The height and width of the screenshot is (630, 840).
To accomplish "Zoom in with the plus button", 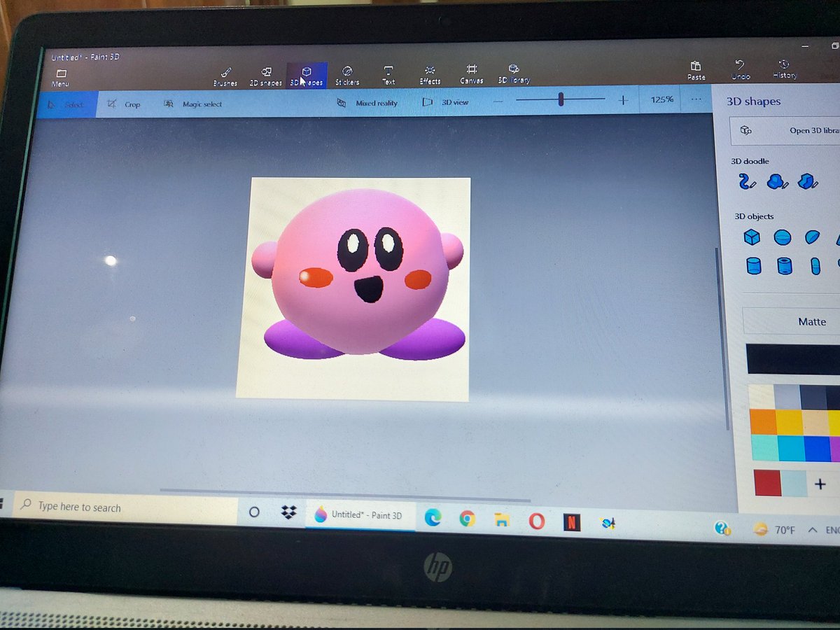I will [623, 100].
